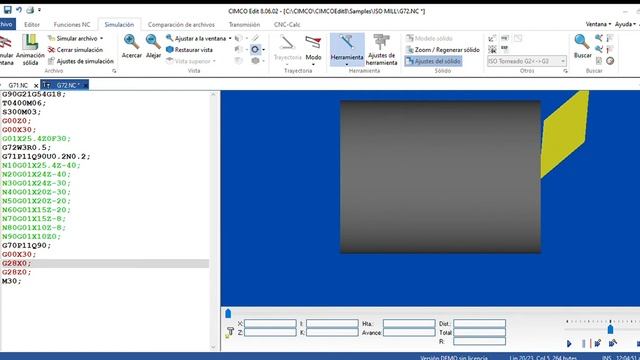
Task: Open the ISO Torneado G2<->G3 combo box
Action: pyautogui.click(x=527, y=61)
